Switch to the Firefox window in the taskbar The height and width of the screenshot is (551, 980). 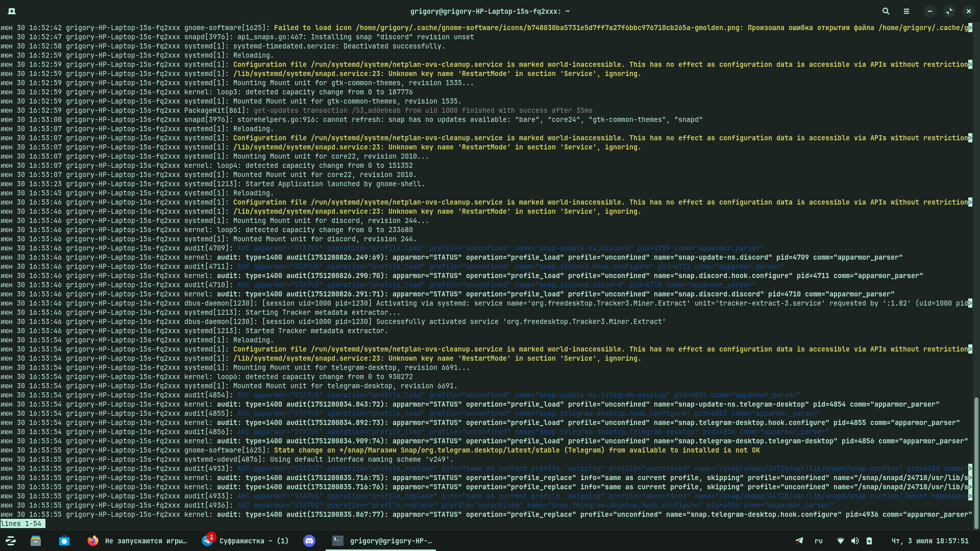tap(137, 541)
